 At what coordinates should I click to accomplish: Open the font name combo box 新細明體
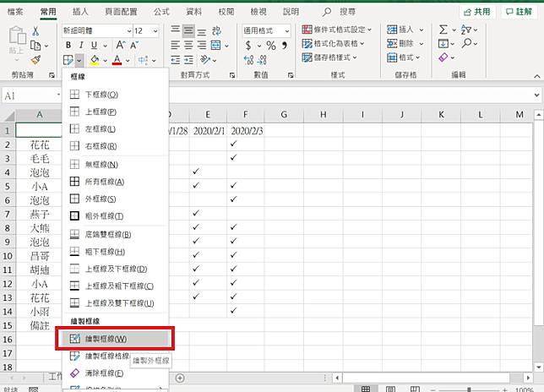coord(97,31)
